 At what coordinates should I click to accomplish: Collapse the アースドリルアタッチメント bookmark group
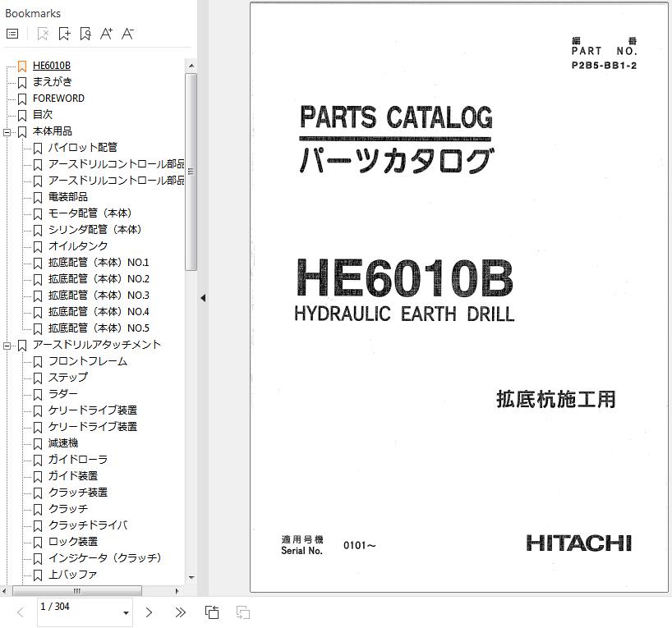(x=7, y=346)
